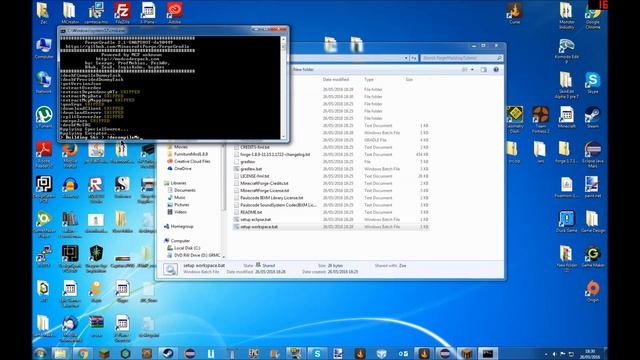Sort files by the Date modified column
The width and height of the screenshot is (640, 360).
(x=336, y=79)
